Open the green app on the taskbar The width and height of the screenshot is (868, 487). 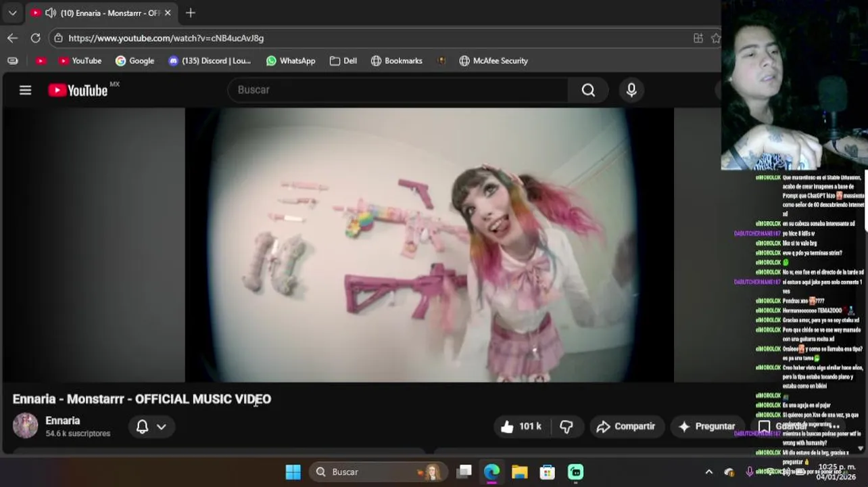pyautogui.click(x=575, y=472)
